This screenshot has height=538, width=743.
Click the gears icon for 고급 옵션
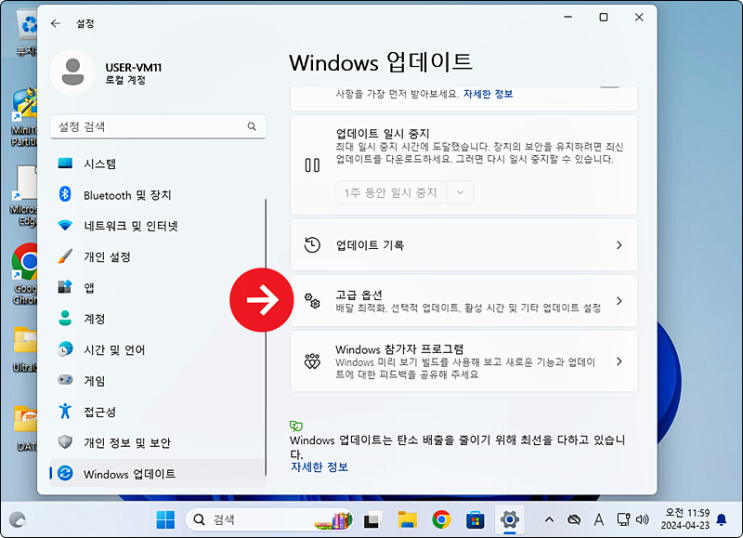click(312, 301)
